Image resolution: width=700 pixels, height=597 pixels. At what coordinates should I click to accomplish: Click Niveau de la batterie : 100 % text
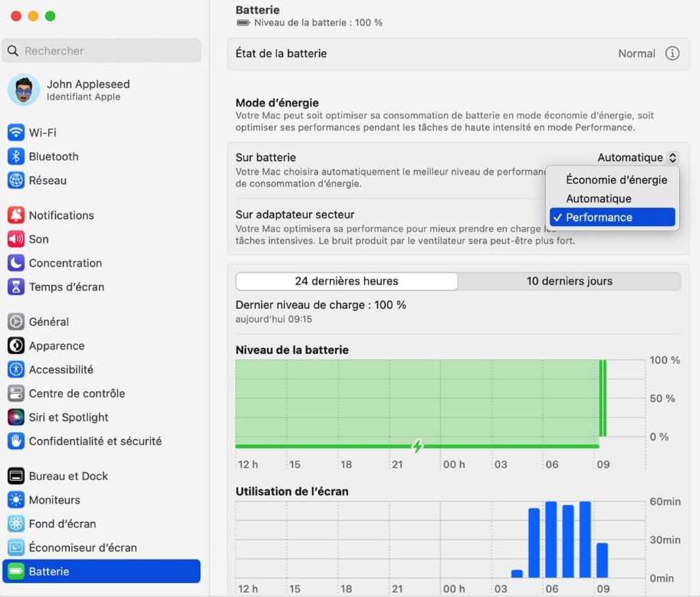click(318, 23)
